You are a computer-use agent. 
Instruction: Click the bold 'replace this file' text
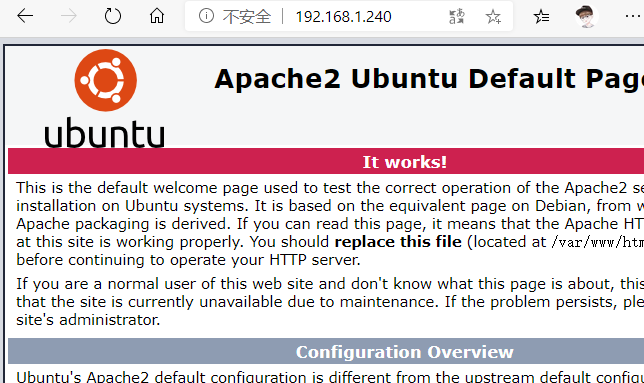coord(398,241)
